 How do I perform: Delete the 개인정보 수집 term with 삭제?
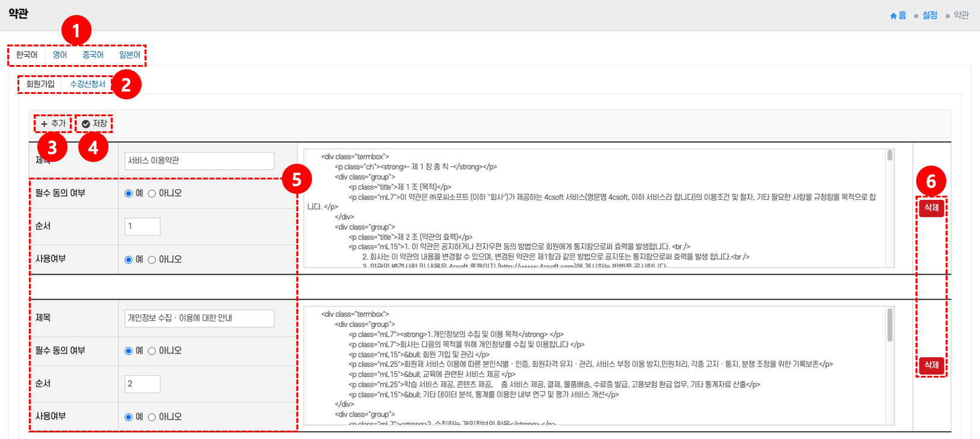coord(931,365)
